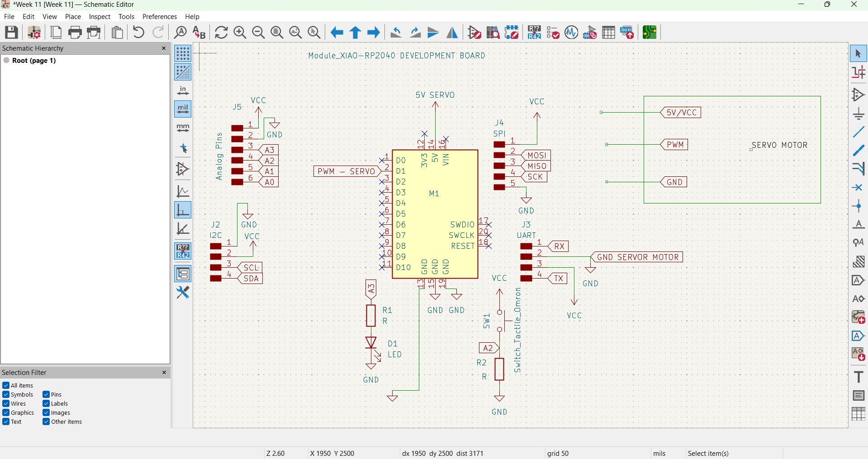868x459 pixels.
Task: Run the Electrical Rules Checker
Action: point(553,32)
